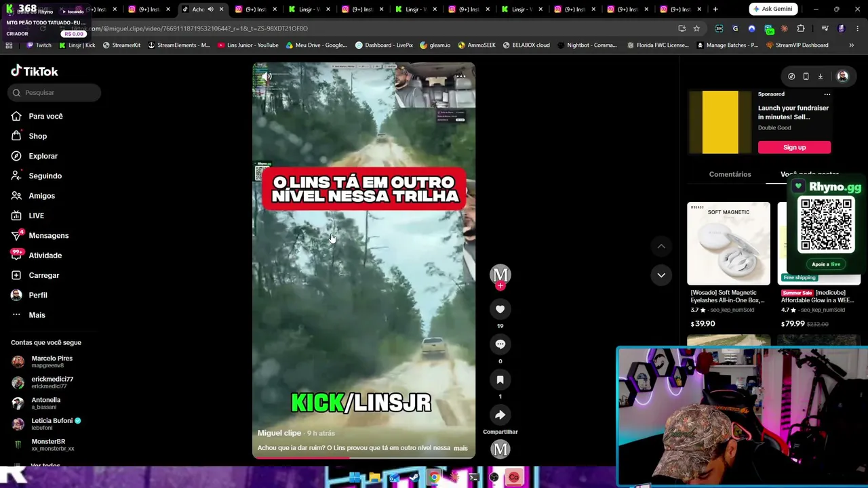Open the browser media controls icon
This screenshot has height=488, width=868.
point(825,28)
